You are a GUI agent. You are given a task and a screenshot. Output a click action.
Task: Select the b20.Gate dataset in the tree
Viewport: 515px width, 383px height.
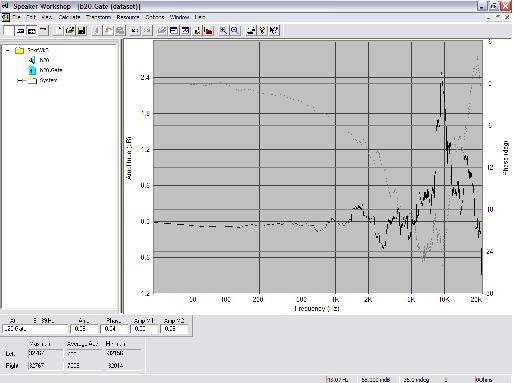[51, 70]
